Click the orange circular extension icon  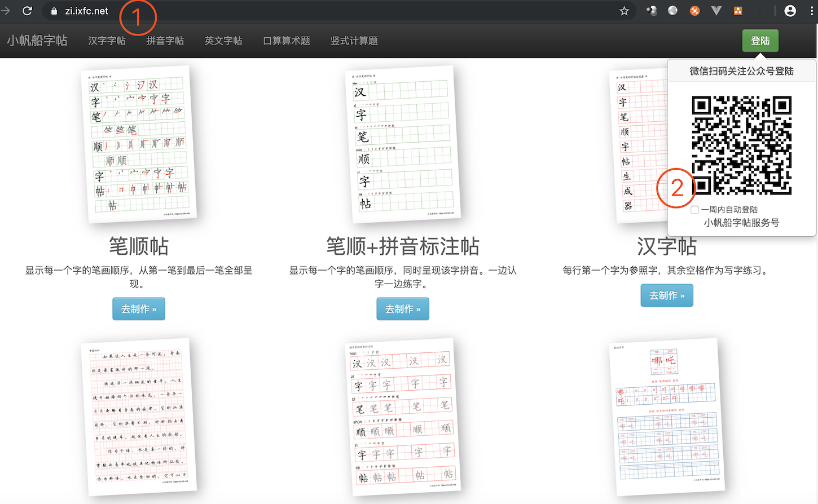pyautogui.click(x=695, y=11)
